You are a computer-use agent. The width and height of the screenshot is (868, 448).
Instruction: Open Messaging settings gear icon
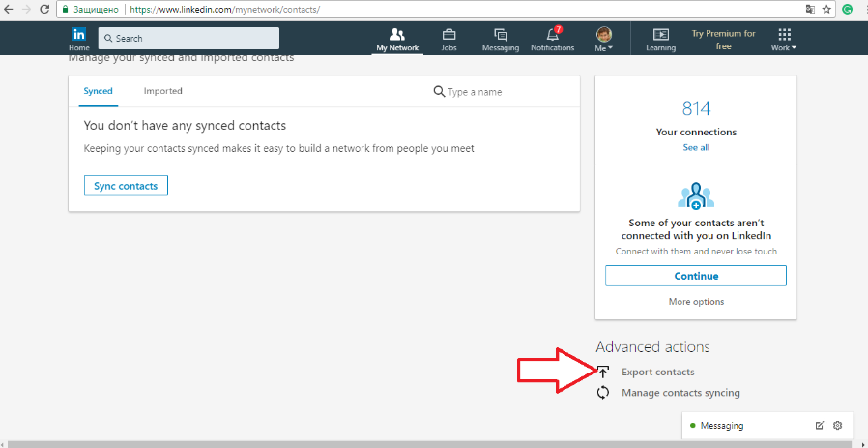pyautogui.click(x=837, y=426)
